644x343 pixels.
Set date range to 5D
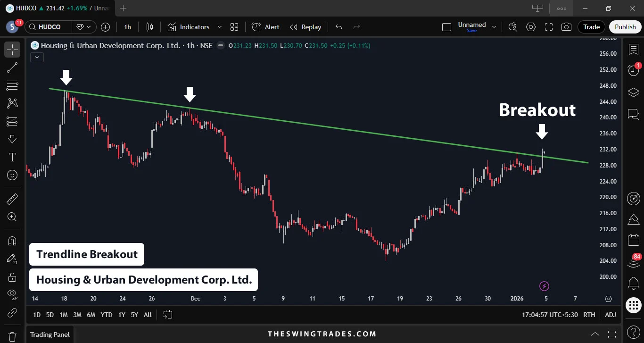(x=50, y=315)
